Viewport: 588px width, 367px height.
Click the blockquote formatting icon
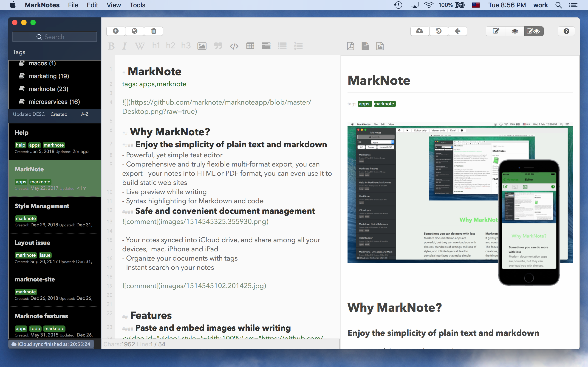coord(218,46)
